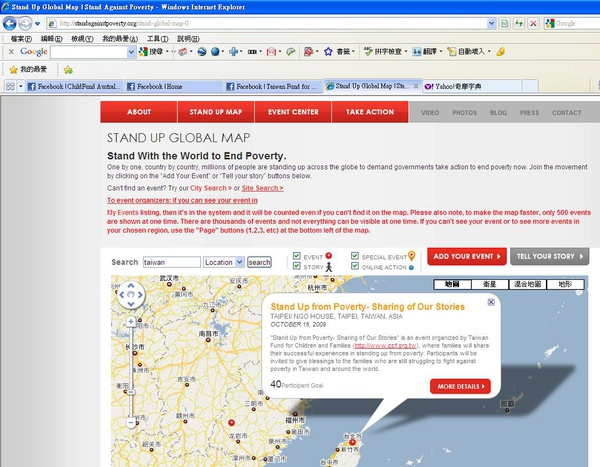
Task: Click the Translate (翻譯) toolbar icon
Action: pyautogui.click(x=417, y=51)
